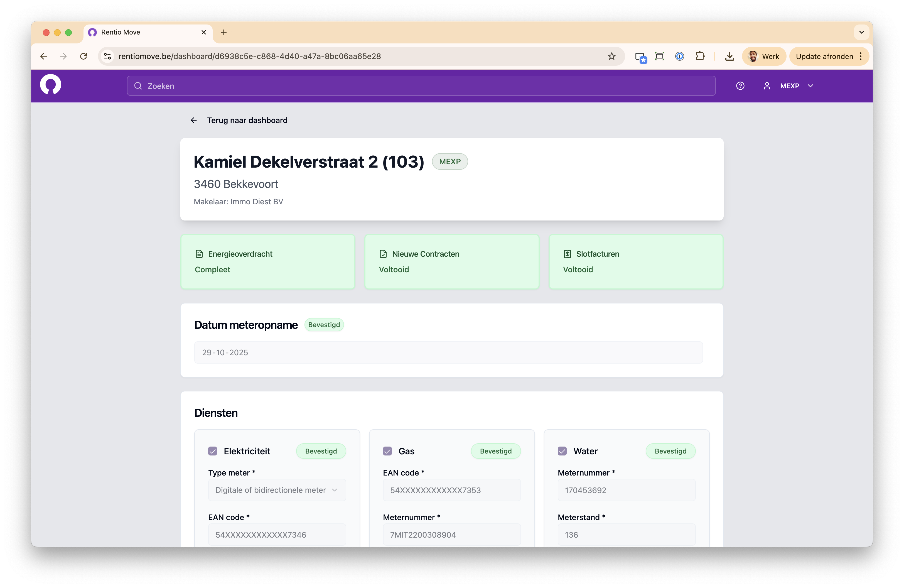Open the Slotfacturen card
The width and height of the screenshot is (904, 588).
635,262
